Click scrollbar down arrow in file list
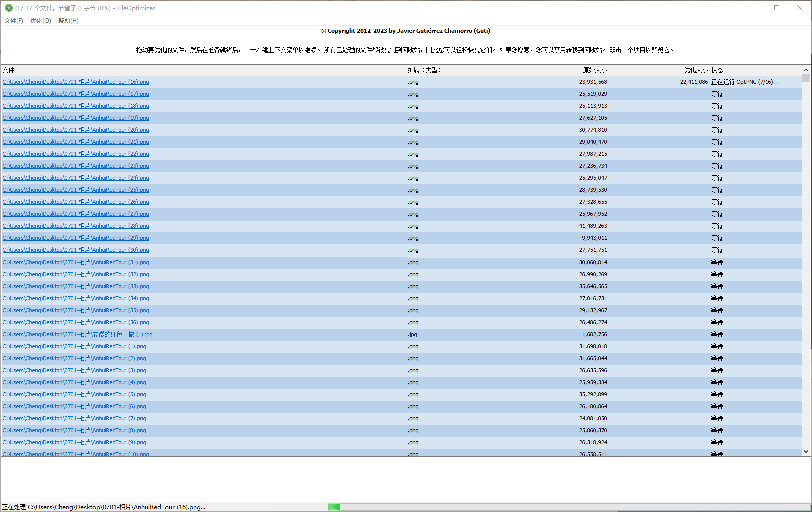 (x=806, y=451)
